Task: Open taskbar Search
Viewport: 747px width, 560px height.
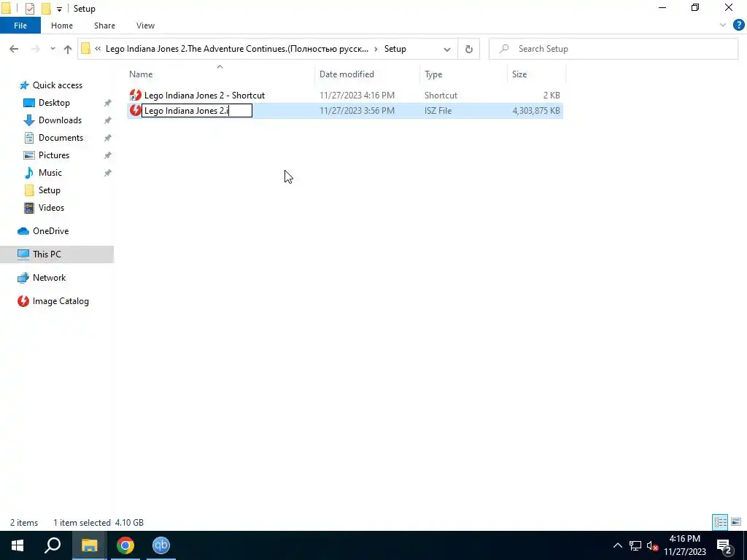Action: (53, 545)
